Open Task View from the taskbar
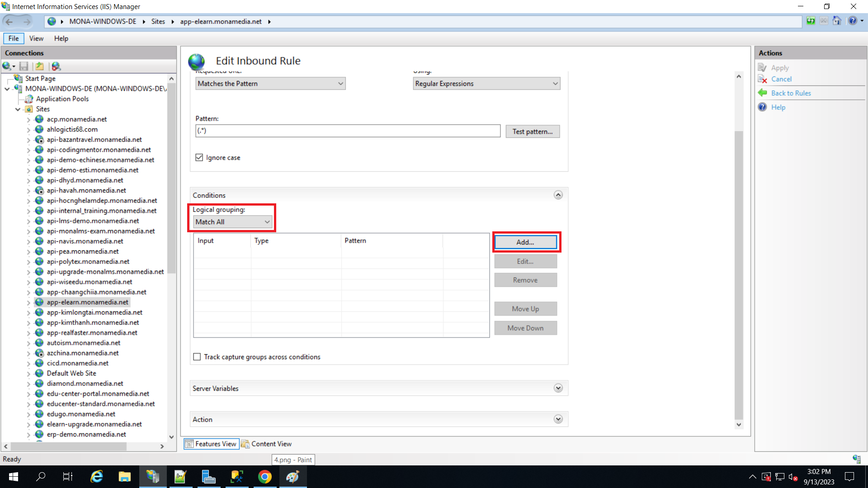The height and width of the screenshot is (488, 868). point(68,477)
